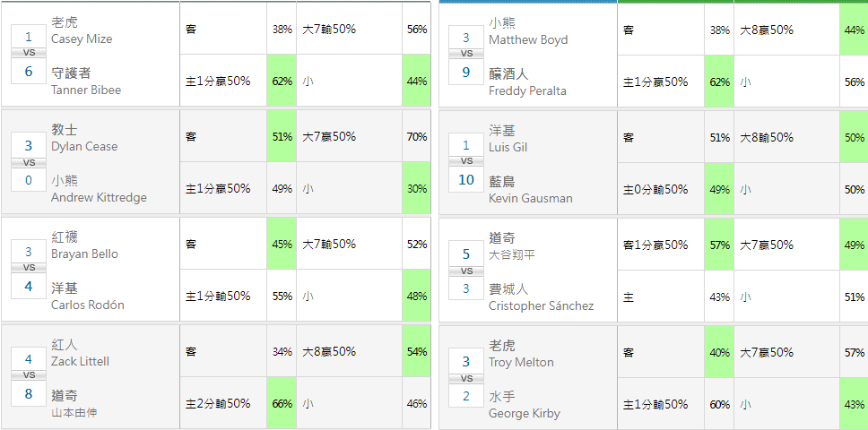Screen dimensions: 868x430
Task: Click the score box showing 10
Action: 465,180
